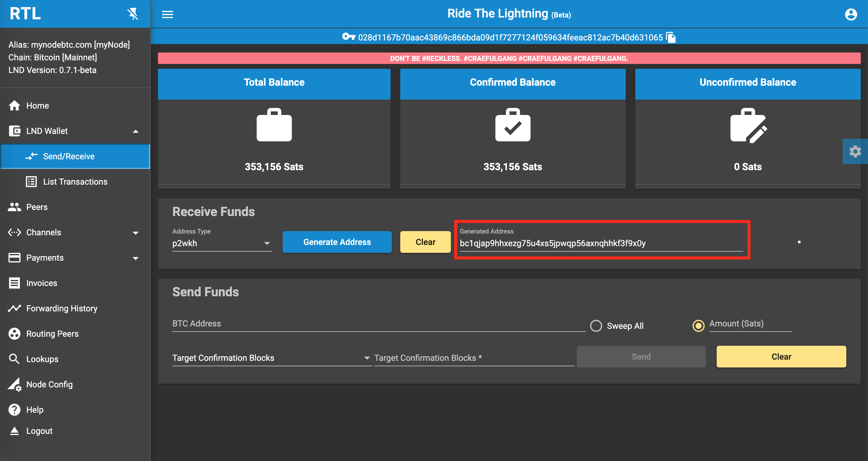Log out via Logout item
This screenshot has width=868, height=461.
coord(75,431)
